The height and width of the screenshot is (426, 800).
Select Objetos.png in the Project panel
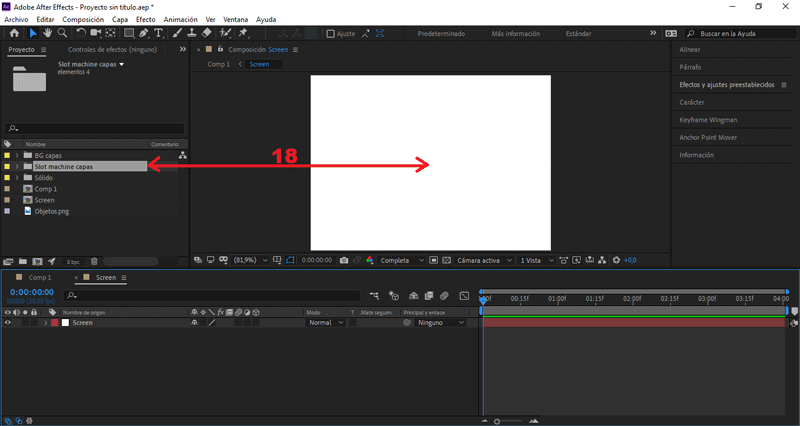point(52,211)
